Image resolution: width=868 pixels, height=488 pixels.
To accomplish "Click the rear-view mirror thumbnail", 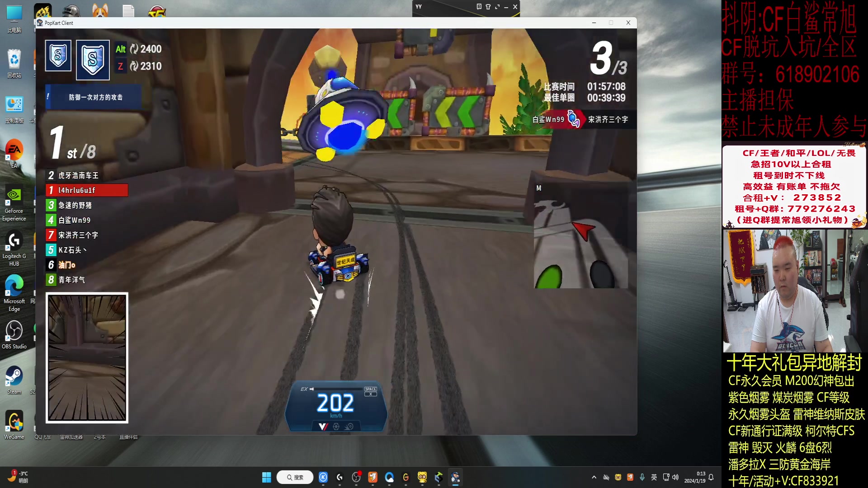I will 87,357.
